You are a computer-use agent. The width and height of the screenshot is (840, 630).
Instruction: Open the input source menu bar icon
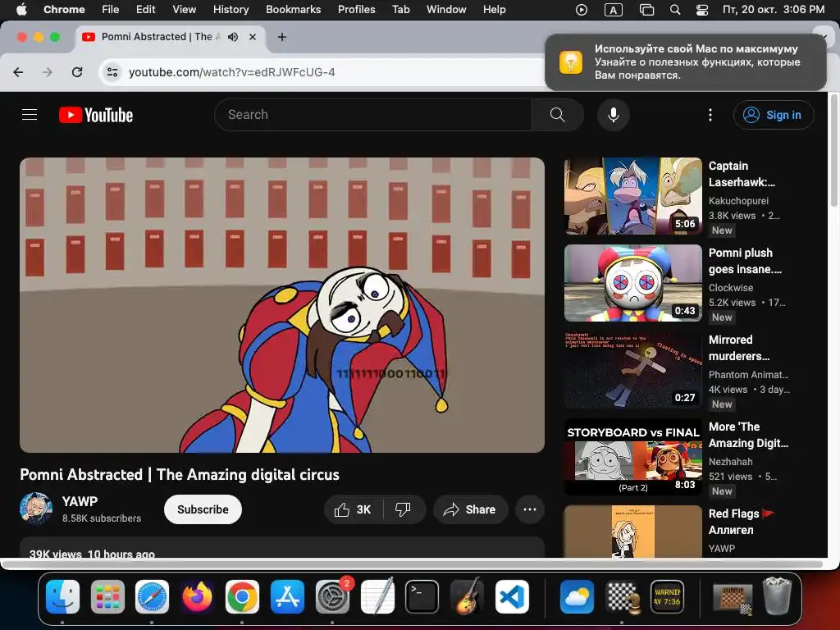click(x=614, y=10)
